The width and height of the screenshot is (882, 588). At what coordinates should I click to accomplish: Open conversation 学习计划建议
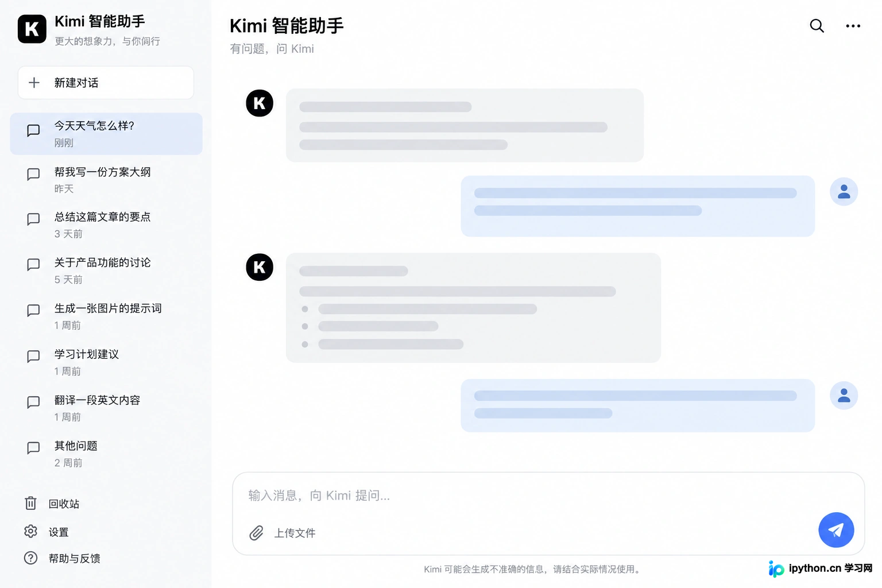pyautogui.click(x=106, y=362)
